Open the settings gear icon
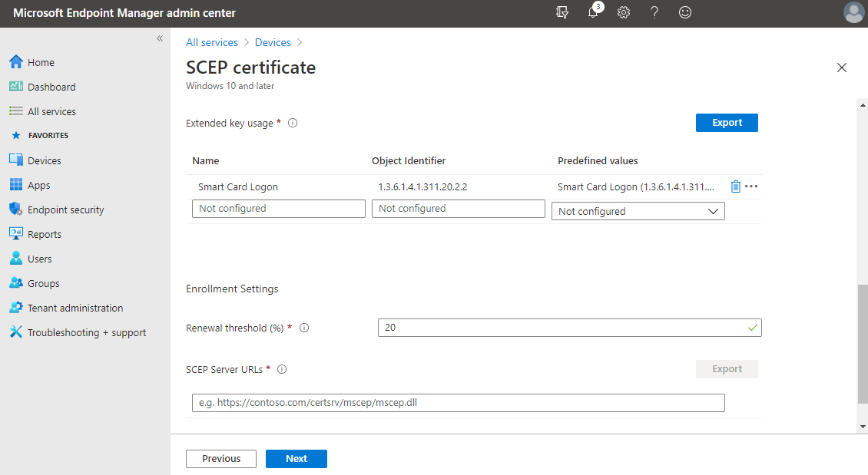Viewport: 868px width, 475px height. (624, 13)
